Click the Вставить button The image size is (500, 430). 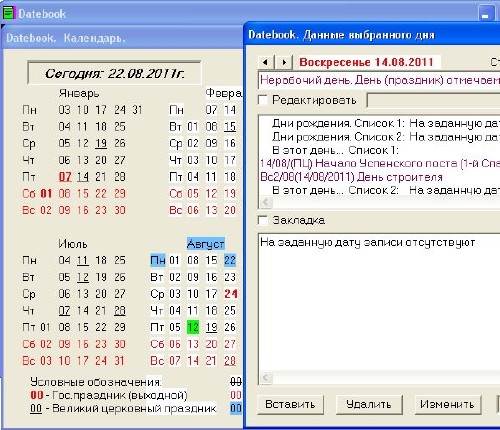[290, 404]
